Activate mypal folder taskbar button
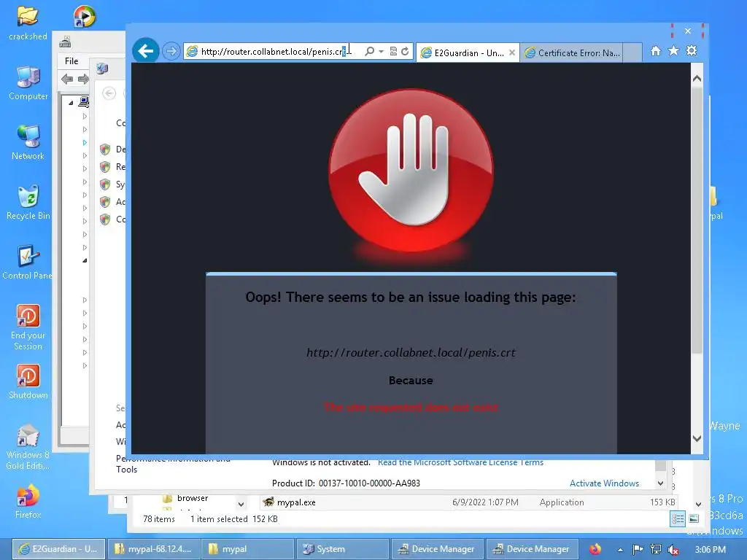The image size is (747, 560). pos(248,549)
